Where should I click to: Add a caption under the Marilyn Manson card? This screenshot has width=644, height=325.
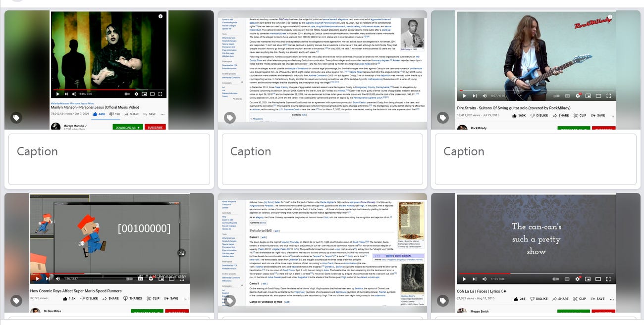(109, 159)
